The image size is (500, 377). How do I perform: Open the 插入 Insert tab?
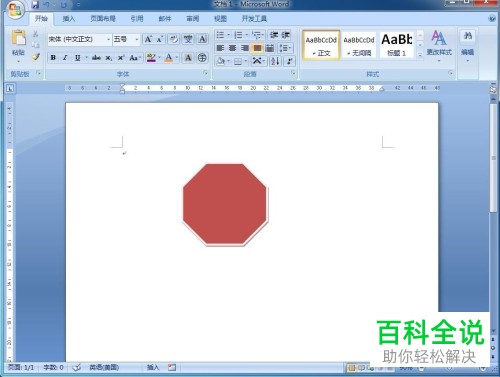click(69, 19)
